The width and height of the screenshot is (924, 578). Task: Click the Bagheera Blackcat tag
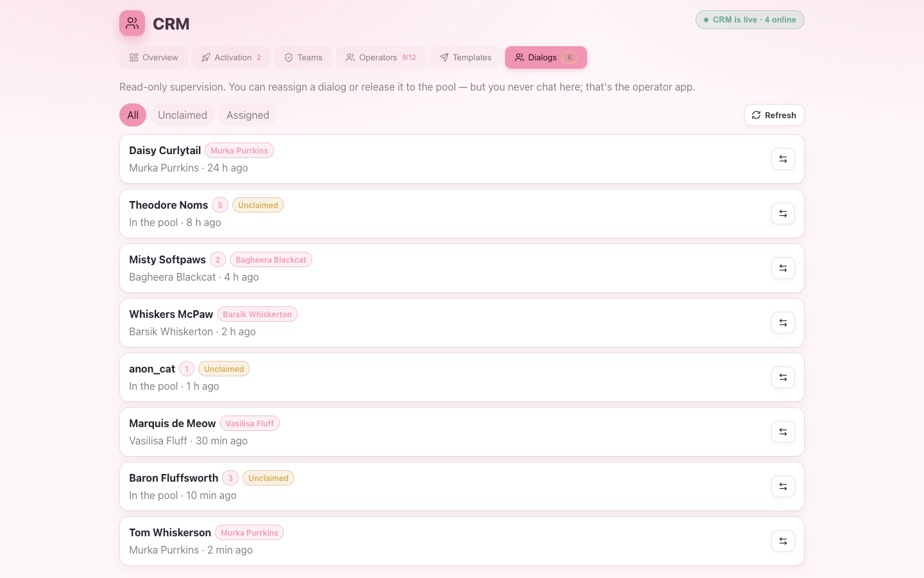click(271, 259)
